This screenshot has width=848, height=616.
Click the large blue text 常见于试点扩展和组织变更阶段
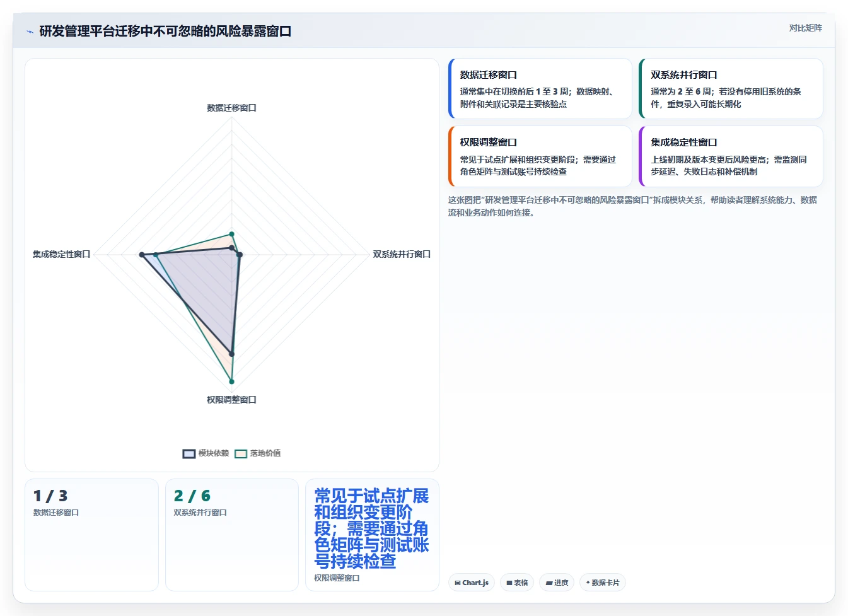point(371,528)
